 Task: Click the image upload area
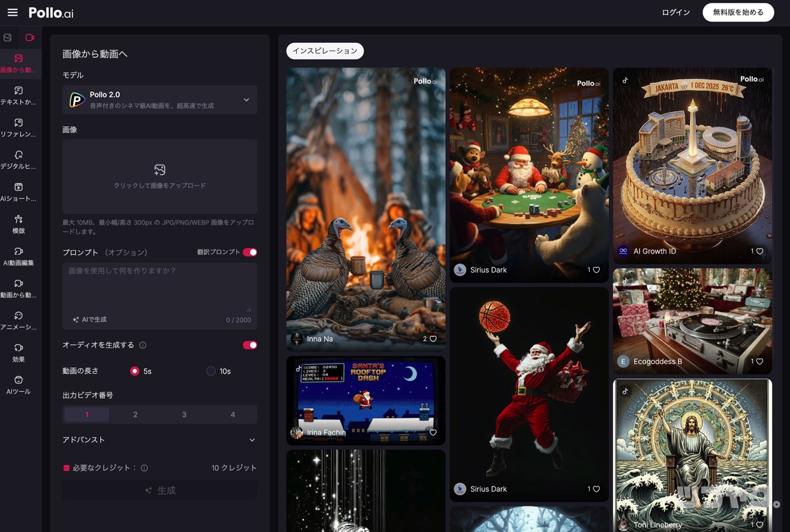[159, 176]
